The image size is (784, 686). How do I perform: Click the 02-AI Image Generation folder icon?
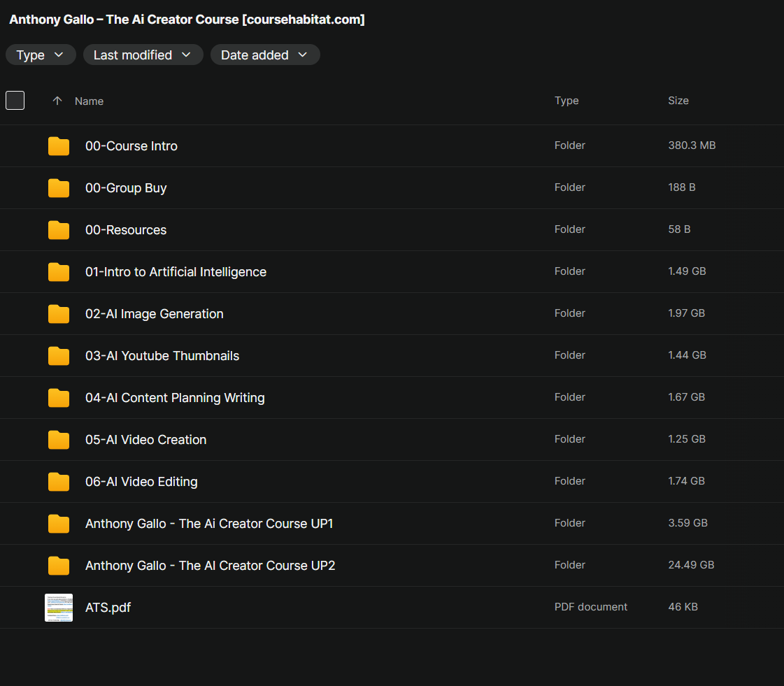[x=59, y=314]
